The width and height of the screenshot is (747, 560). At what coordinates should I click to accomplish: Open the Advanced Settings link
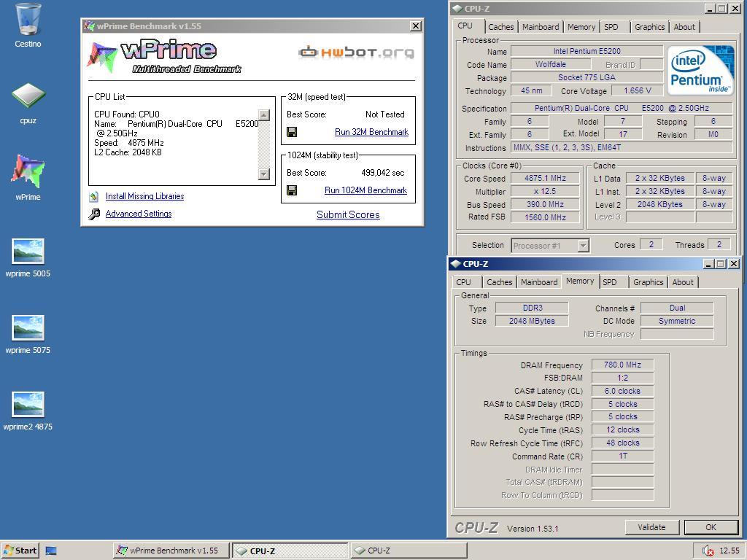[x=139, y=214]
